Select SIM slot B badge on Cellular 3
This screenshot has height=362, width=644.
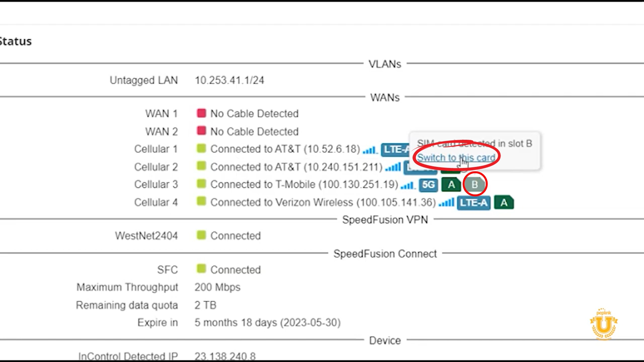[x=474, y=184]
